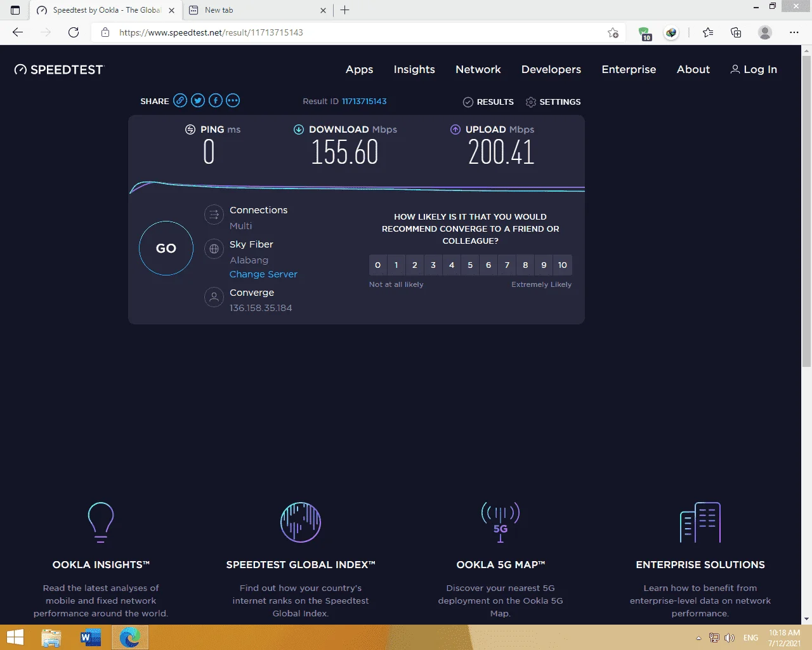Refresh the current page
The height and width of the screenshot is (650, 812).
pos(74,32)
